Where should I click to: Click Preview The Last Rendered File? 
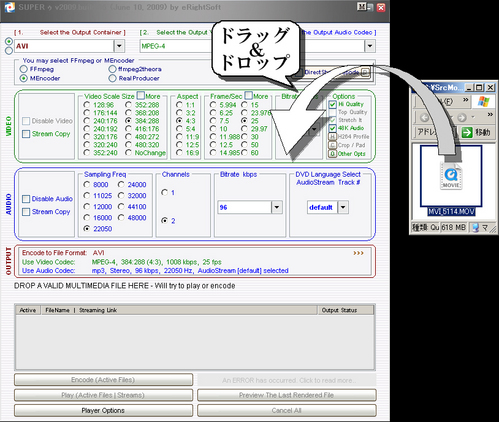pyautogui.click(x=287, y=395)
